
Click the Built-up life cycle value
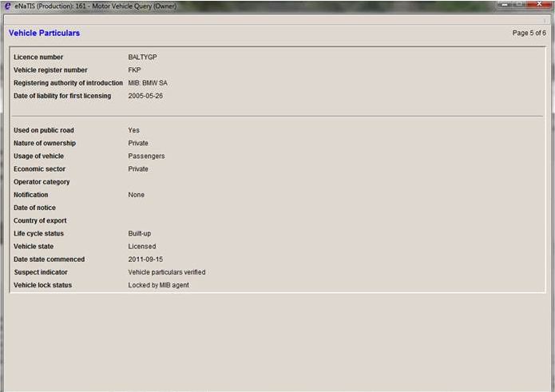140,233
